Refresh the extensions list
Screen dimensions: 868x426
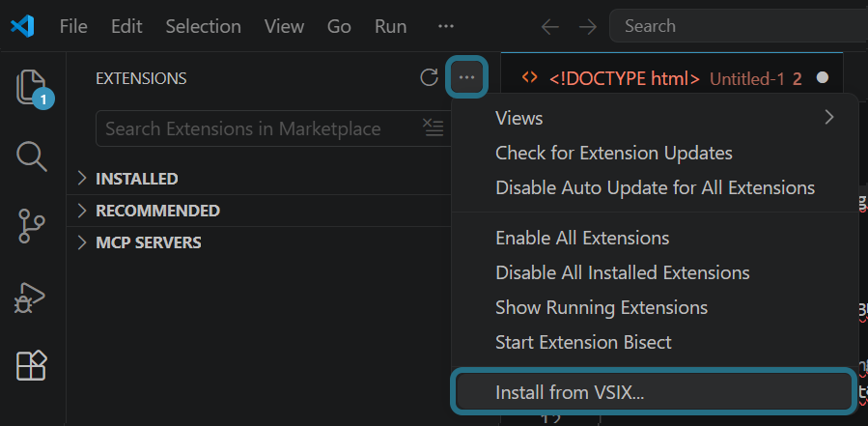pos(429,77)
